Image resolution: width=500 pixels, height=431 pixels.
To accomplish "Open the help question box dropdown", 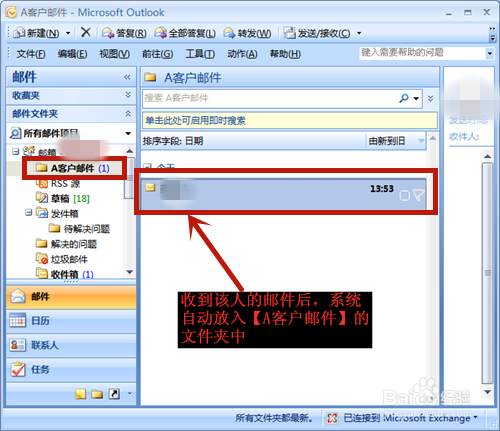I will coord(490,53).
